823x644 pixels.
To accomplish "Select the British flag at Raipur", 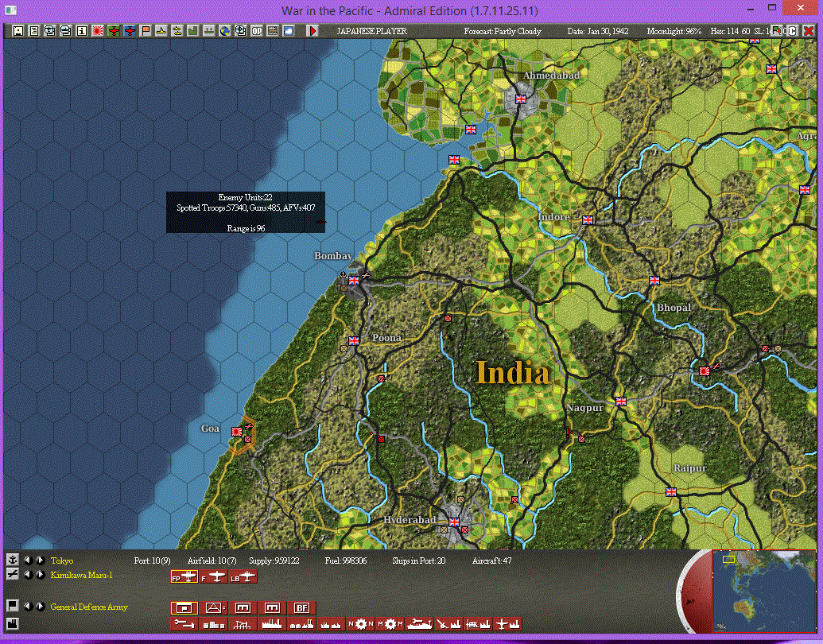I will pyautogui.click(x=671, y=492).
